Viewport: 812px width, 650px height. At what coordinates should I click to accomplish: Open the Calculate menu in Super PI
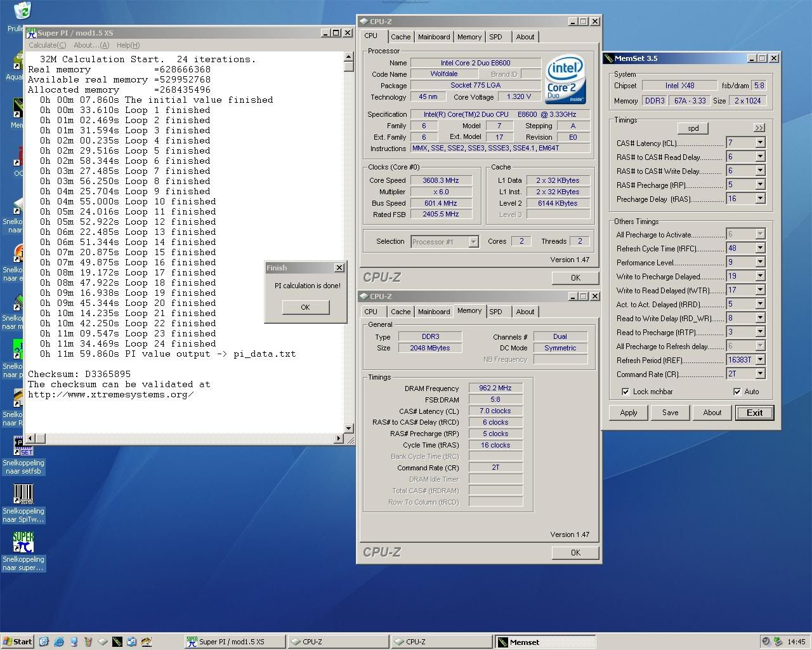(47, 45)
